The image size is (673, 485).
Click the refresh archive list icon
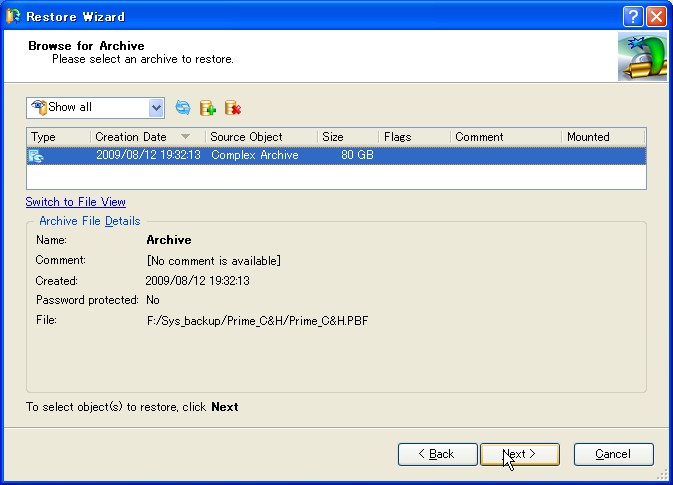pos(183,108)
